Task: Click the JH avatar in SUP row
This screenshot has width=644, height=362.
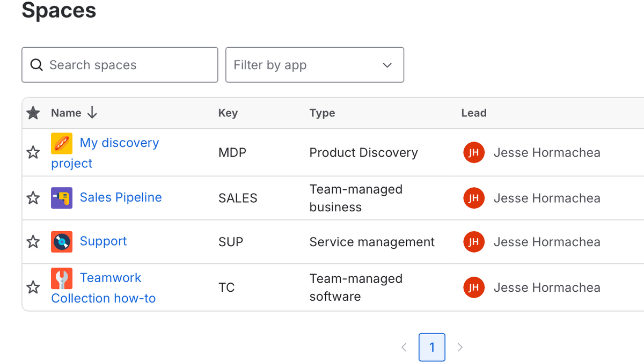Action: (x=474, y=242)
